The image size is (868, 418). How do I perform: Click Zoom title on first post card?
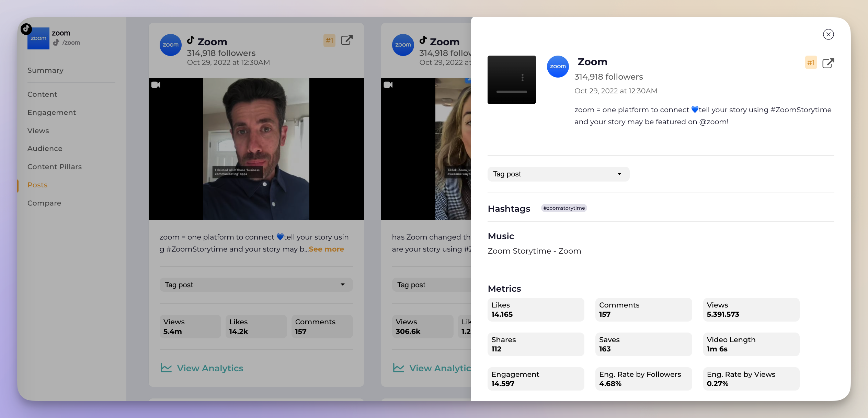212,42
